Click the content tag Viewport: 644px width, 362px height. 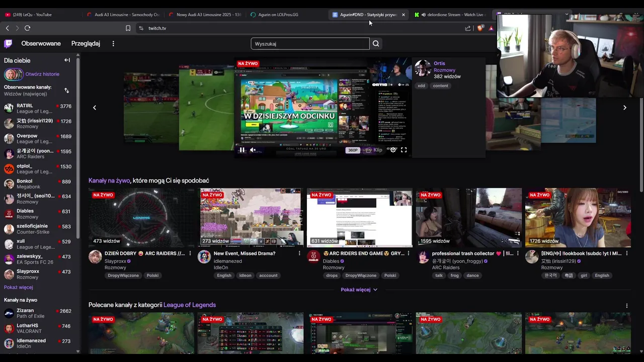pyautogui.click(x=440, y=86)
